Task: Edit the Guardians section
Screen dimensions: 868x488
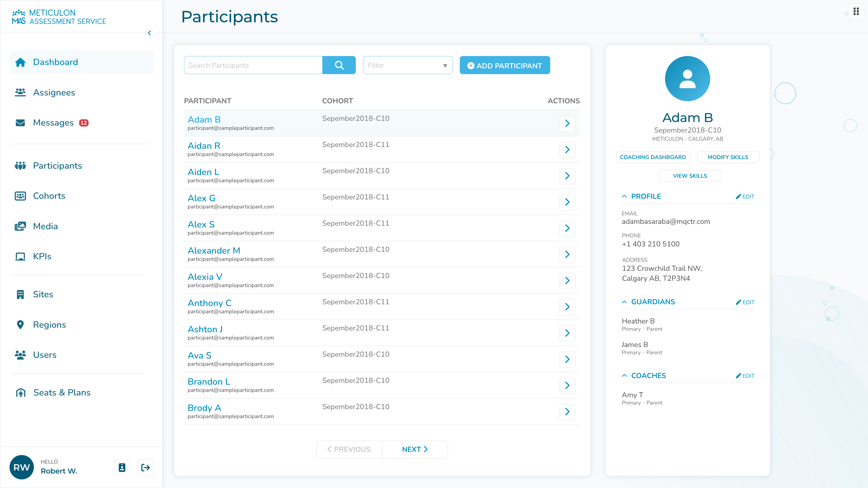Action: (745, 302)
